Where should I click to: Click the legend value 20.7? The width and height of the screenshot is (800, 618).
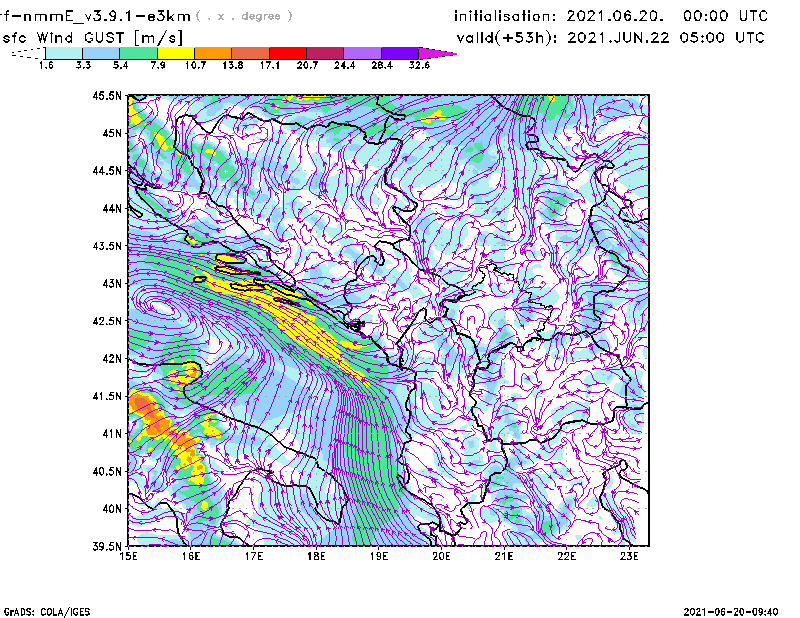point(307,65)
